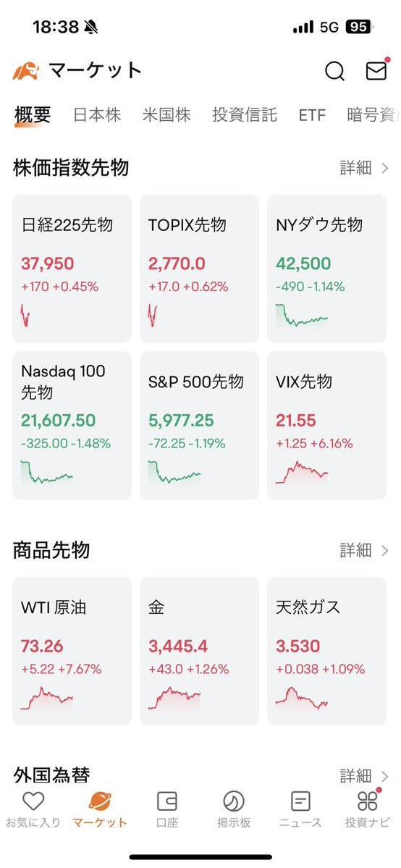Open the WTI 原油 price chart card
The width and height of the screenshot is (401, 868).
[72, 651]
